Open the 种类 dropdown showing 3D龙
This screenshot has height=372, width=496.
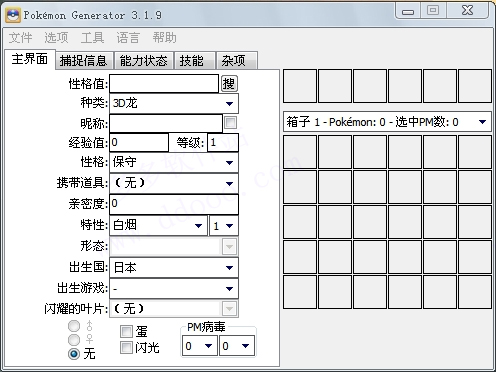174,103
